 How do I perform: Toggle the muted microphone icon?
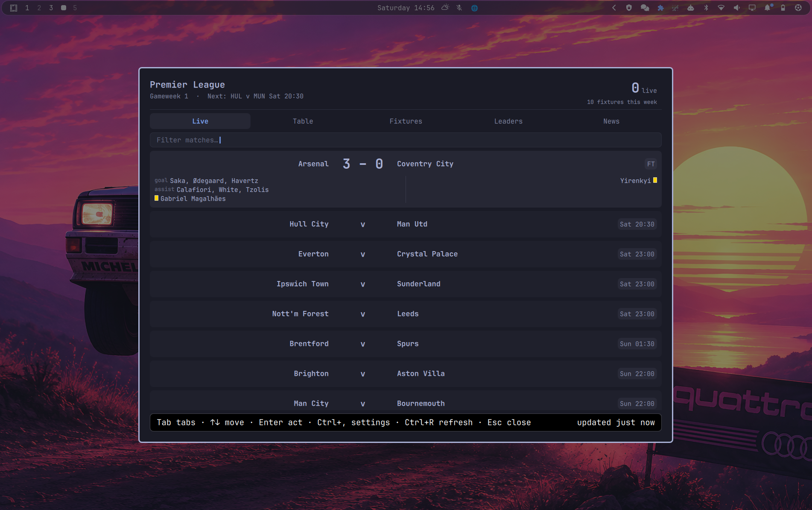[x=459, y=8]
